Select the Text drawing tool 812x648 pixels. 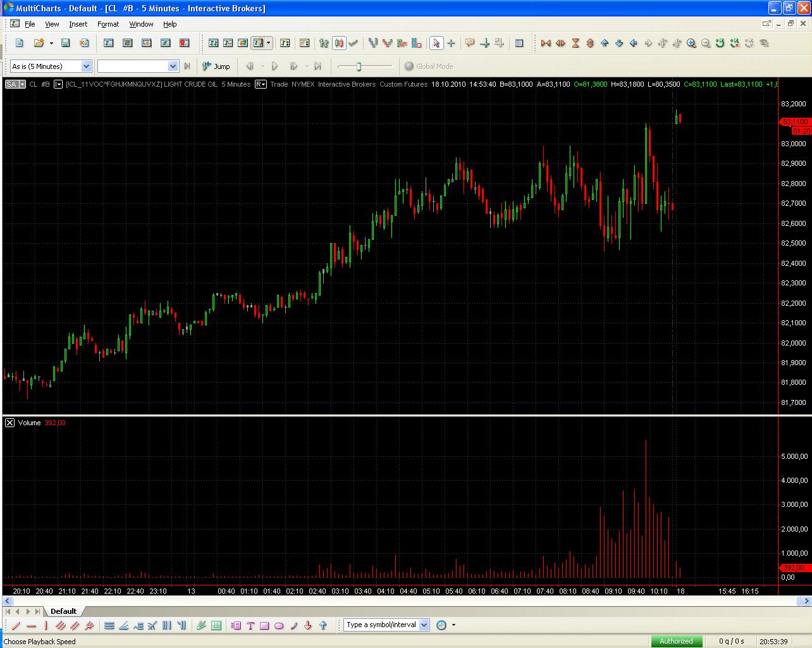pyautogui.click(x=250, y=626)
